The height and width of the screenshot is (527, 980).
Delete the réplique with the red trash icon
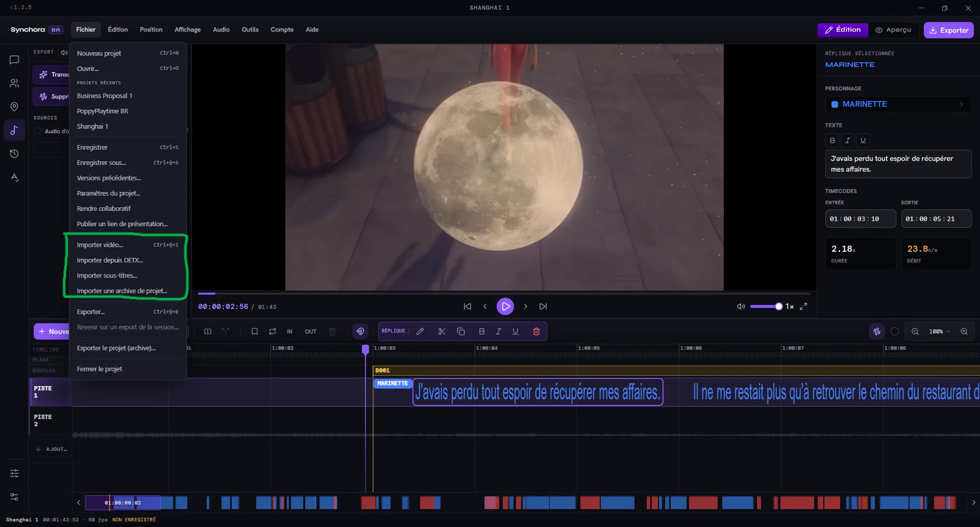click(x=536, y=331)
